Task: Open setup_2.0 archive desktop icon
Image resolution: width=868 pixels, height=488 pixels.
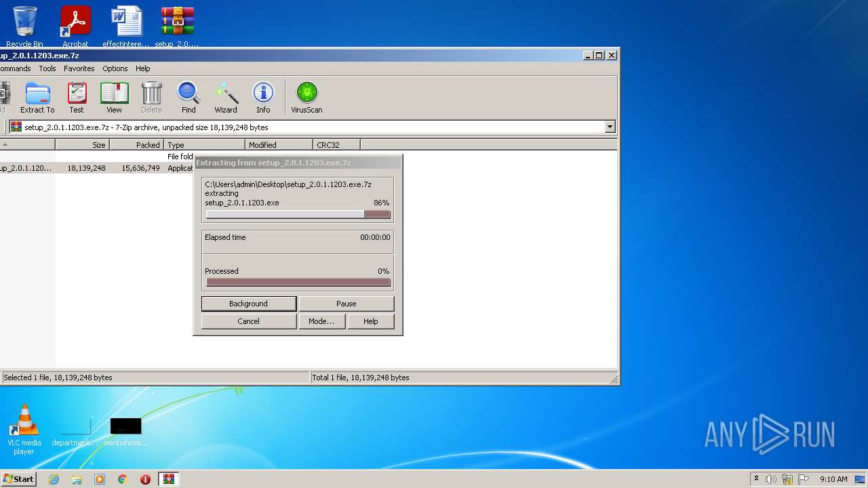Action: [177, 27]
